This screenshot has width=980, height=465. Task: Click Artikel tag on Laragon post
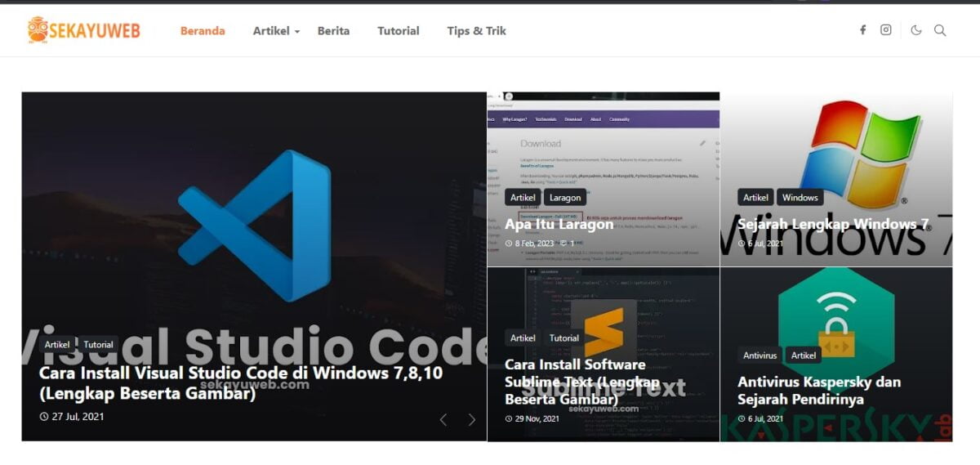[x=523, y=198]
